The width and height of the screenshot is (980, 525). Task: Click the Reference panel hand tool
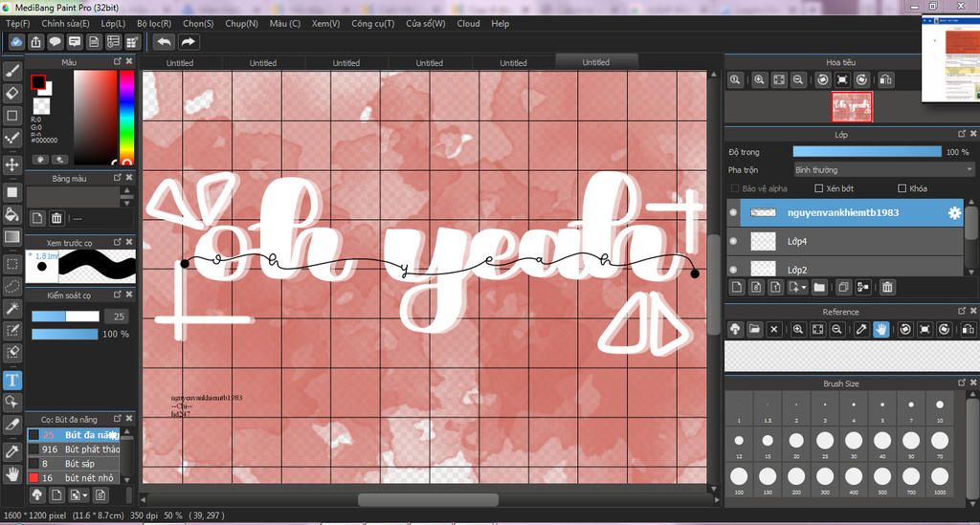click(880, 329)
